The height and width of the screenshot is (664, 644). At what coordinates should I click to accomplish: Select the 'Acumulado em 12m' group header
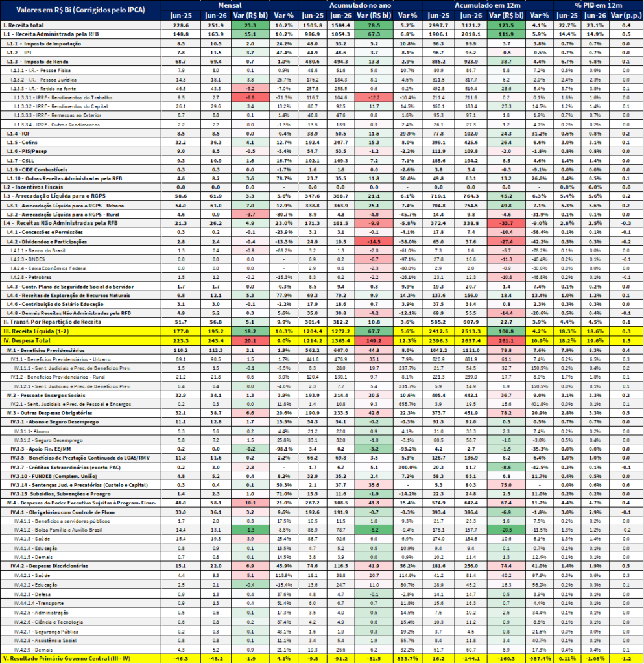point(487,5)
